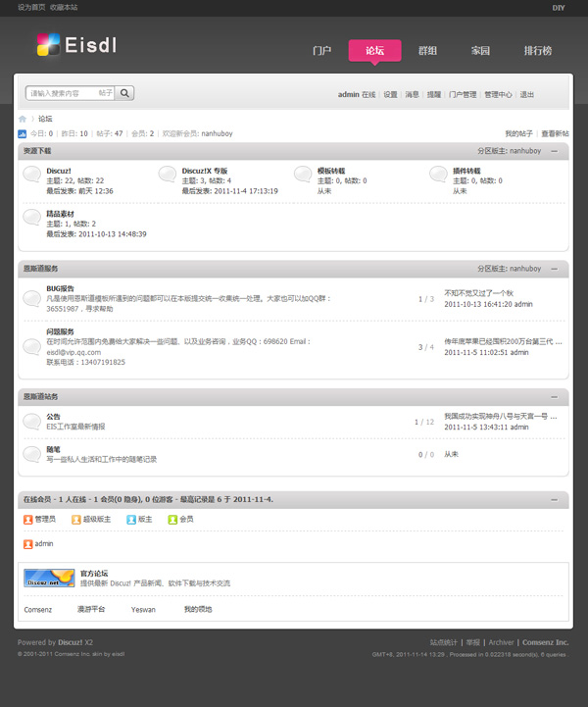Viewport: 588px width, 707px height.
Task: Click 设为首页 in the top bar
Action: tap(31, 7)
